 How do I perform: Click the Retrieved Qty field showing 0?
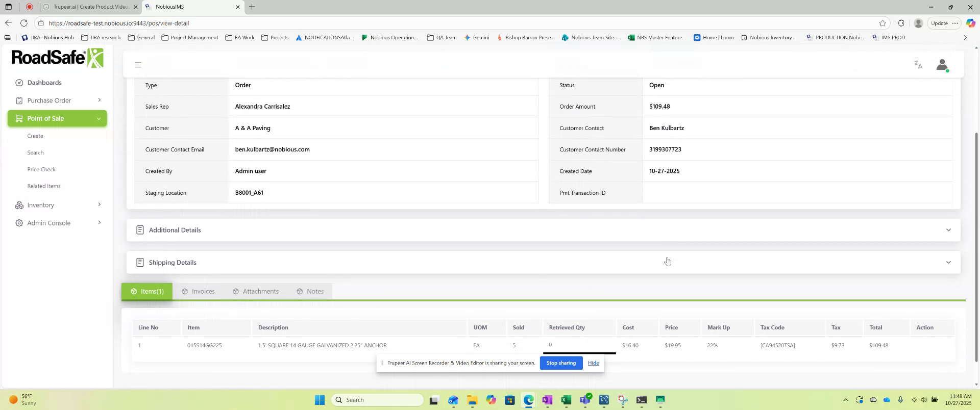(579, 345)
